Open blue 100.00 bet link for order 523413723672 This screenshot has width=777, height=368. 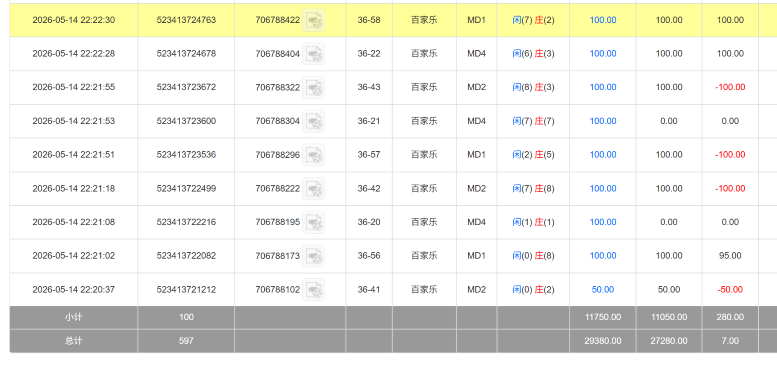[x=603, y=87]
